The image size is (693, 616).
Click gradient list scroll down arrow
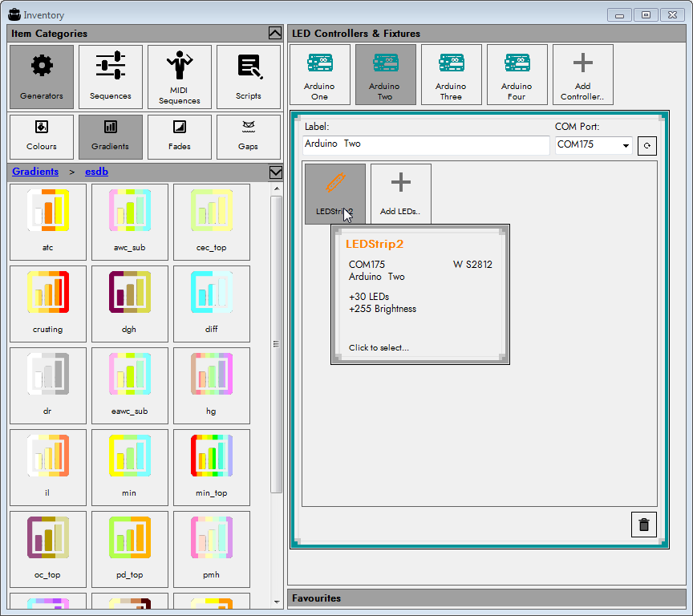pos(277,602)
